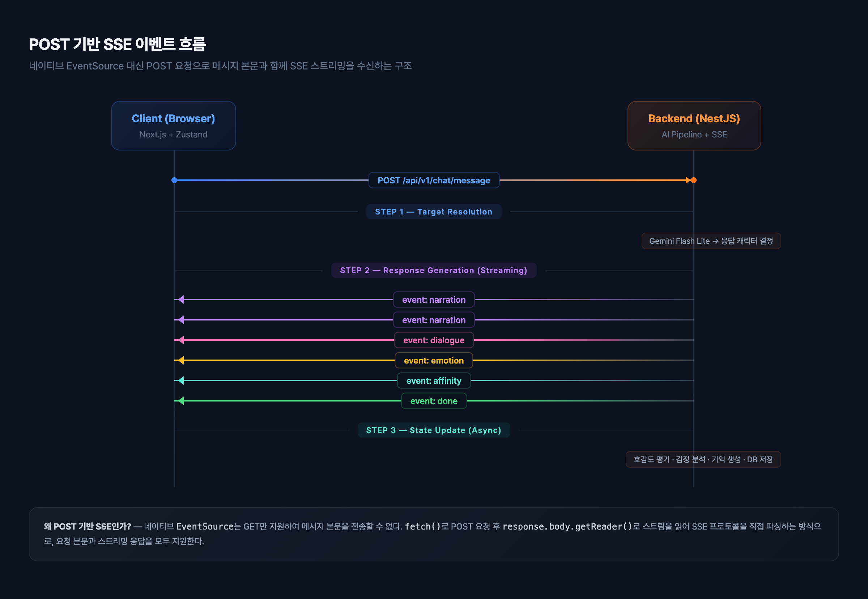Click the STEP 3 — State Update label
Viewport: 868px width, 599px height.
point(433,430)
